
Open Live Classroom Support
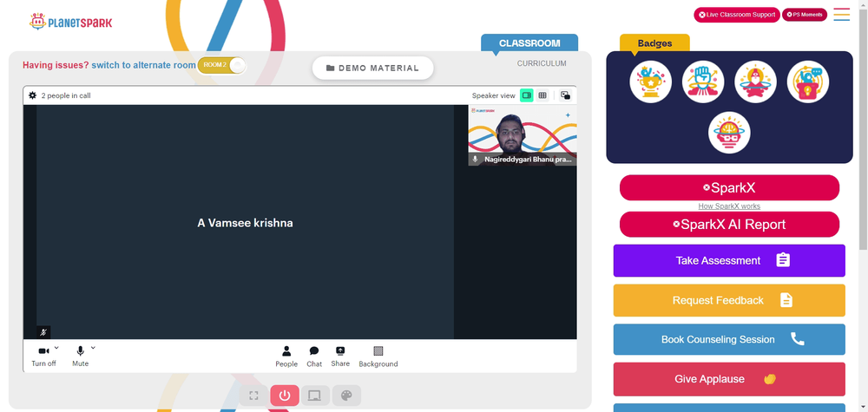click(737, 15)
